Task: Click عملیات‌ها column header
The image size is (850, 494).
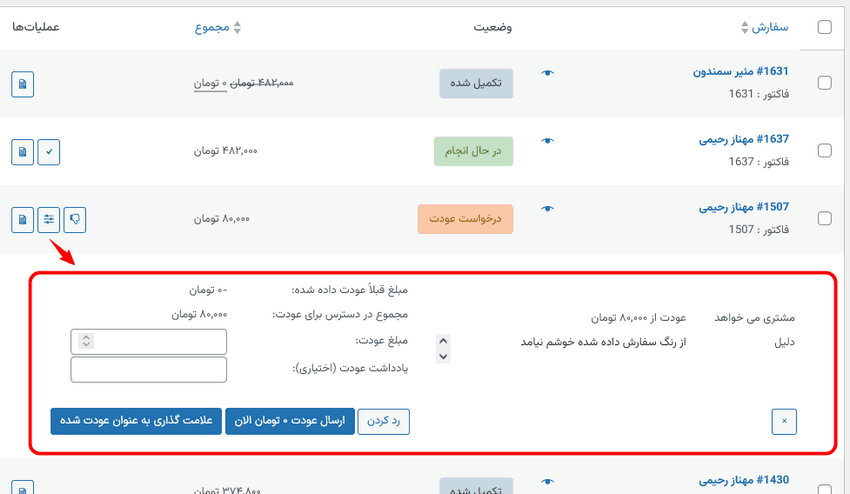Action: tap(36, 27)
